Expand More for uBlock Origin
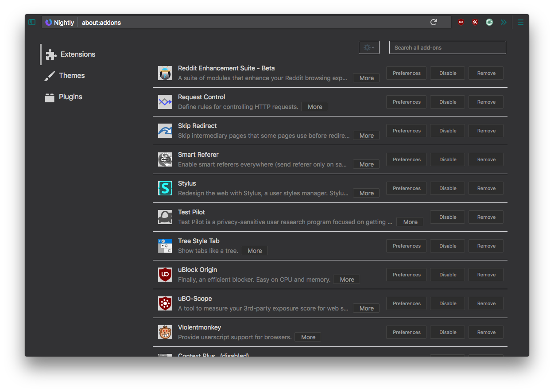Screen dimensions: 554x392 click(347, 279)
